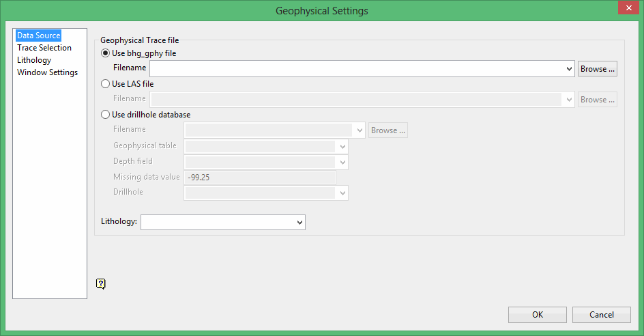The width and height of the screenshot is (644, 336).
Task: Expand the Geophysical table dropdown
Action: coord(342,147)
